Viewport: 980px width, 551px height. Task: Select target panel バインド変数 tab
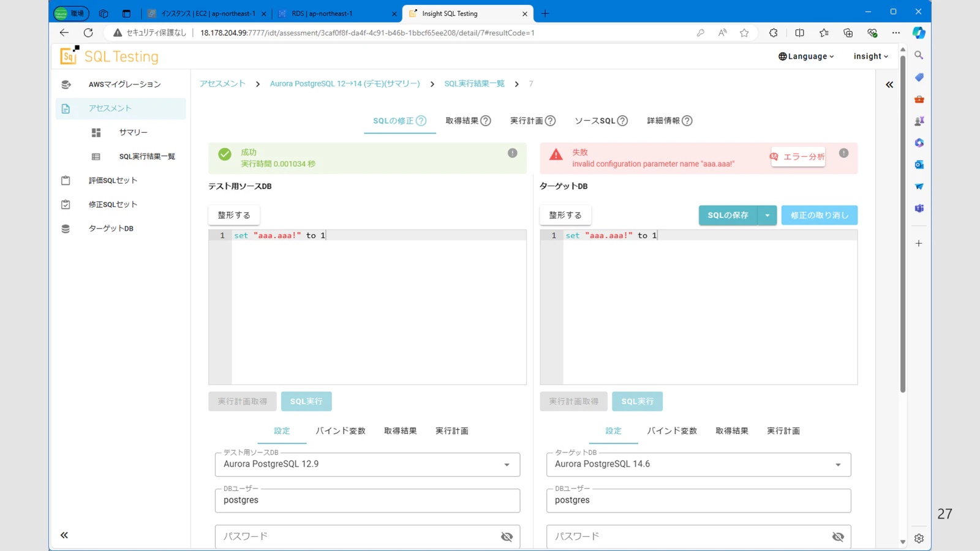click(672, 431)
